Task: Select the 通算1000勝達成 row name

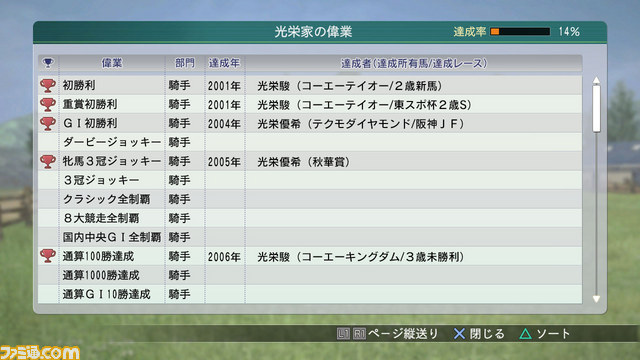Action: pos(101,275)
